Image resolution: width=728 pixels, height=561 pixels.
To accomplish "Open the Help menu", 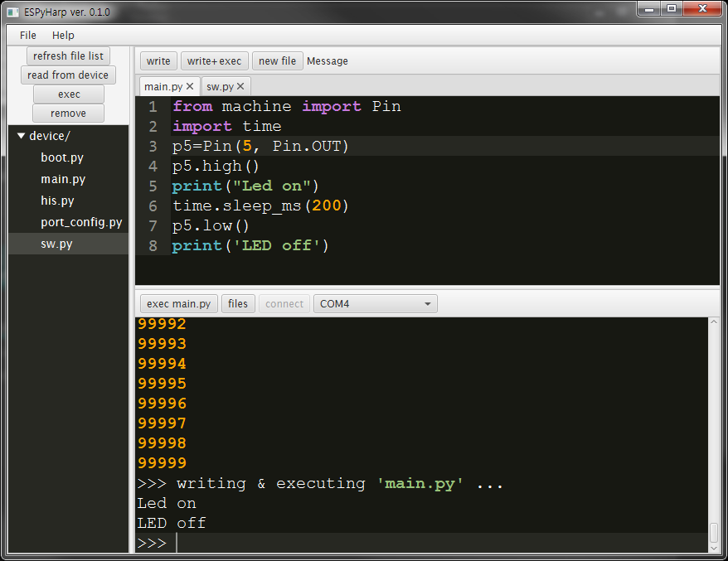I will click(63, 36).
